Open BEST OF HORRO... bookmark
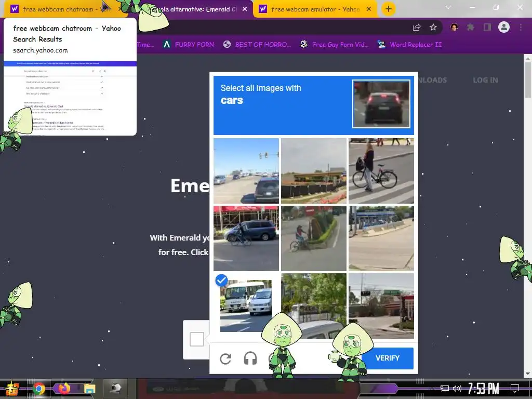The width and height of the screenshot is (532, 399). point(257,45)
